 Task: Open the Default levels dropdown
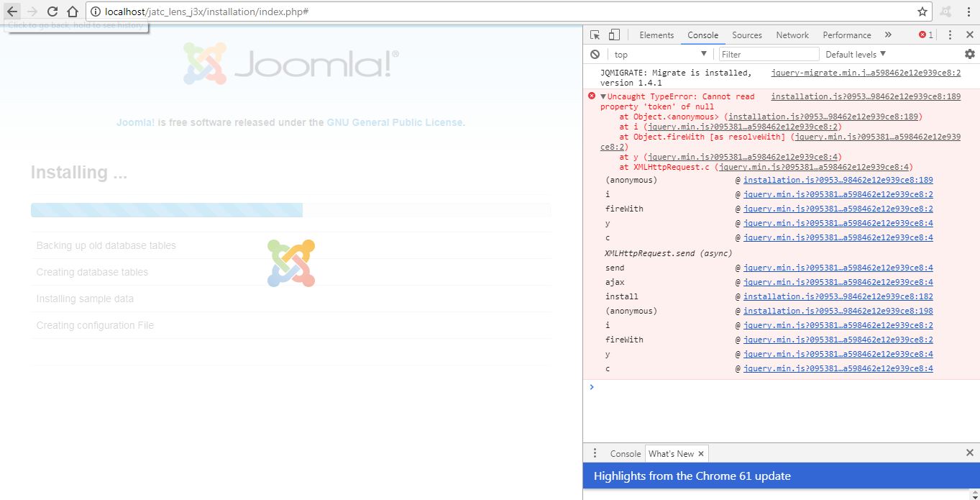click(856, 54)
